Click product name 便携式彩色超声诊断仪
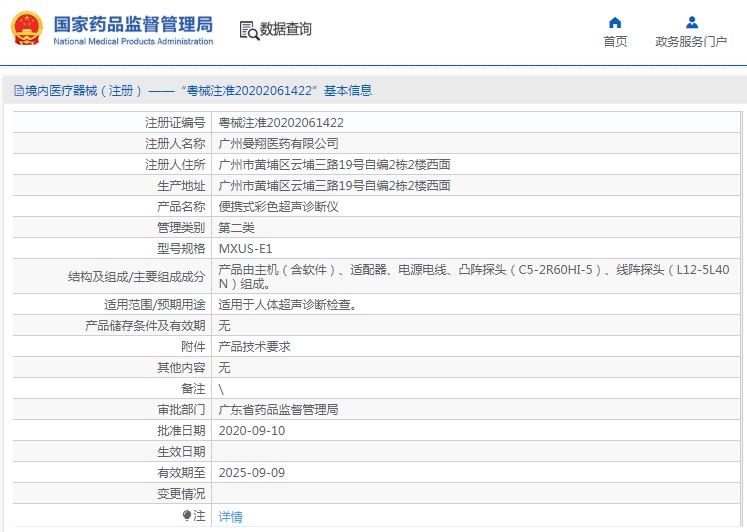The image size is (747, 532). tap(278, 207)
